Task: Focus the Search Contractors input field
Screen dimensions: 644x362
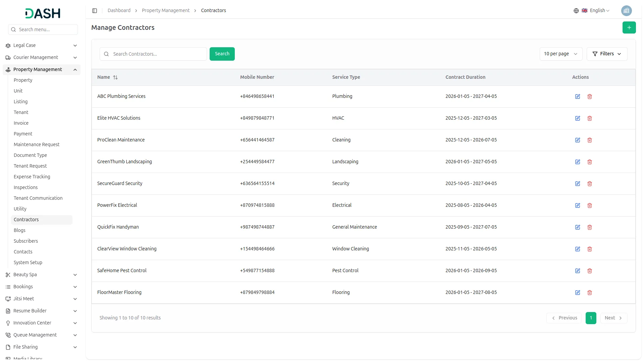Action: coord(158,54)
